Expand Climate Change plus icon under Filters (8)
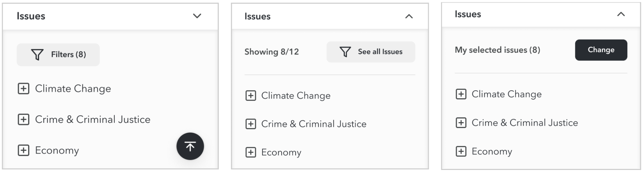Viewport: 644px width, 173px height. click(24, 89)
